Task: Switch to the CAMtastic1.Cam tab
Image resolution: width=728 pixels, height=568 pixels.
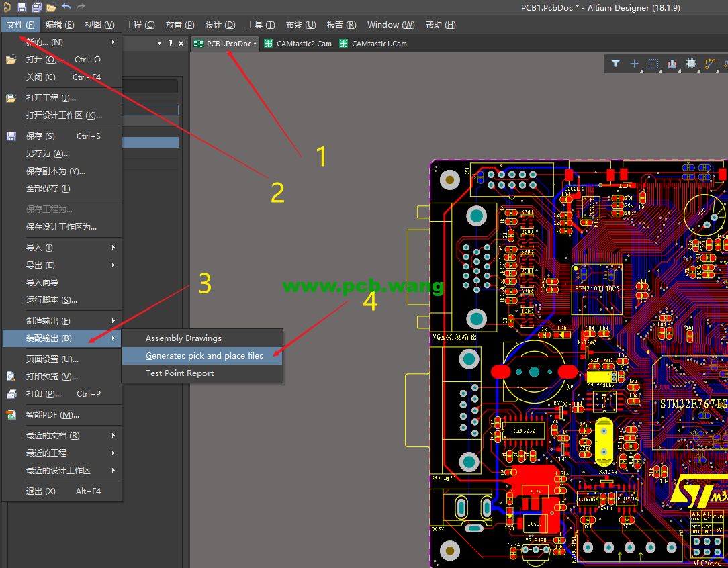Action: click(x=373, y=44)
